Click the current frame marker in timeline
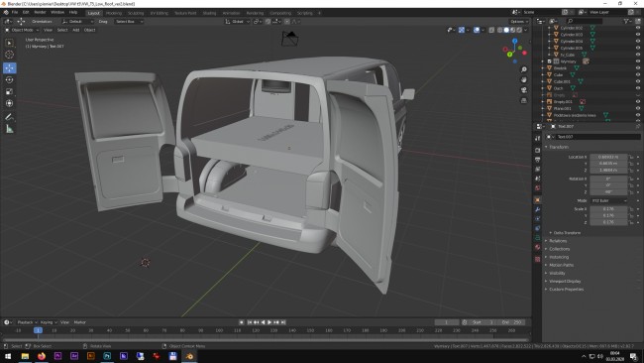This screenshot has width=644, height=363. (38, 330)
